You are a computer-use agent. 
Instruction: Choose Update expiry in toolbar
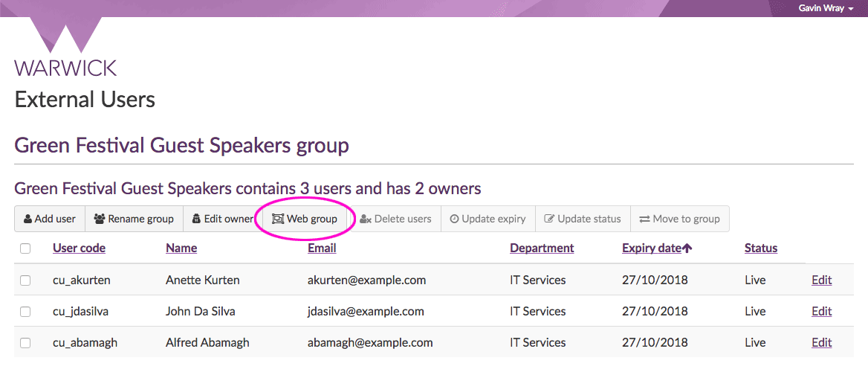click(488, 219)
